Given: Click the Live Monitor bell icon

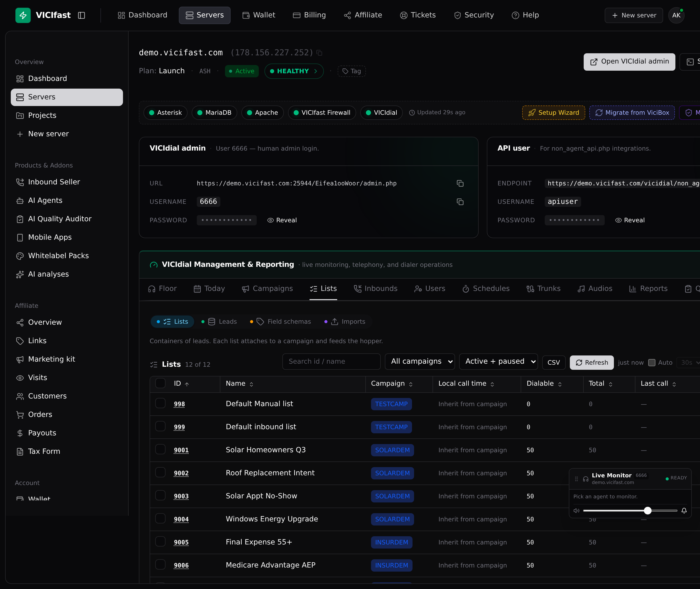Looking at the screenshot, I should tap(684, 511).
